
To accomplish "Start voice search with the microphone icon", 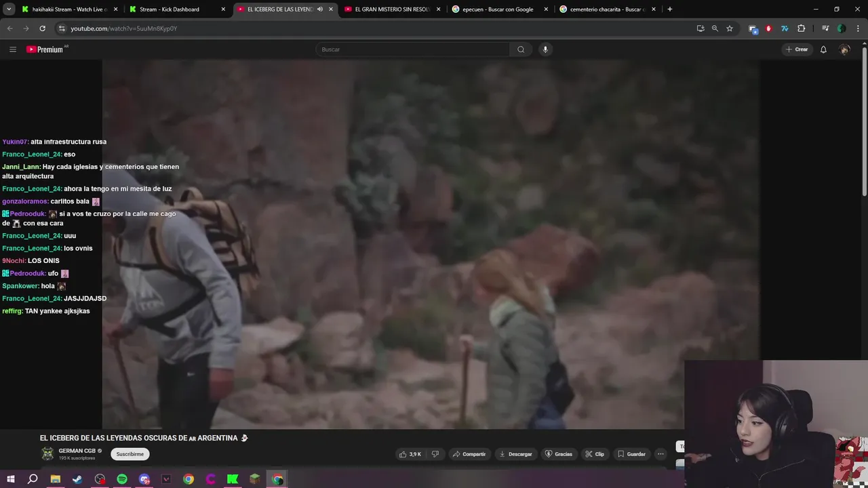I will [x=545, y=49].
